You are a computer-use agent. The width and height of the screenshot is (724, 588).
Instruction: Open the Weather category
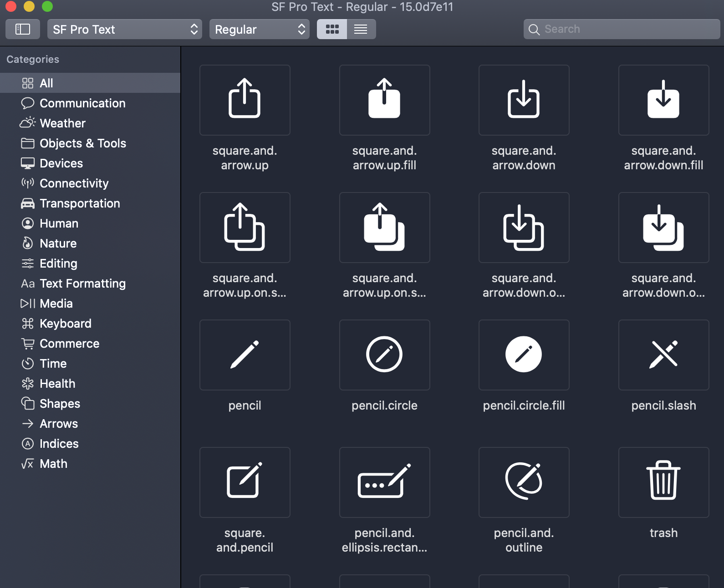pyautogui.click(x=90, y=123)
